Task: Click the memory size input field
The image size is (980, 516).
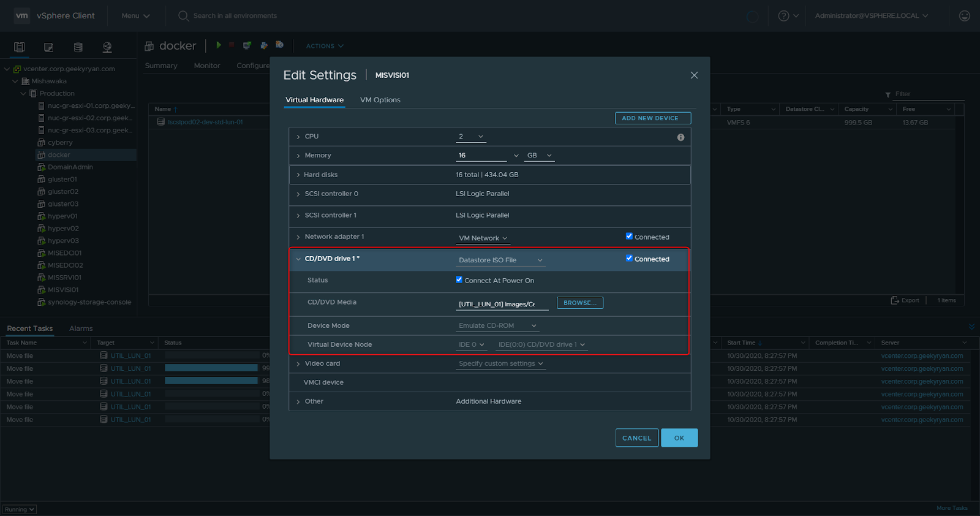Action: click(x=481, y=156)
